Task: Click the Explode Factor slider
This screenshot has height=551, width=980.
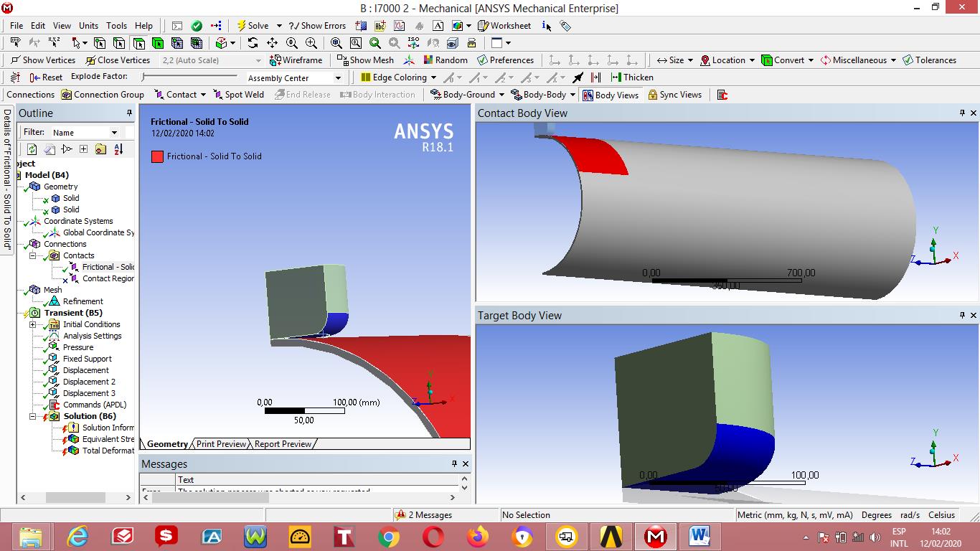Action: 189,77
